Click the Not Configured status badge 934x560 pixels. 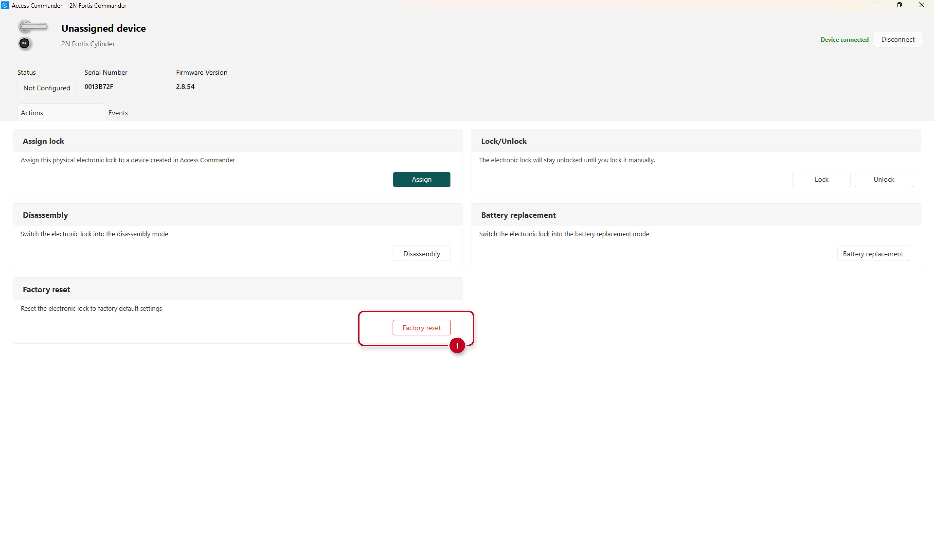click(46, 88)
